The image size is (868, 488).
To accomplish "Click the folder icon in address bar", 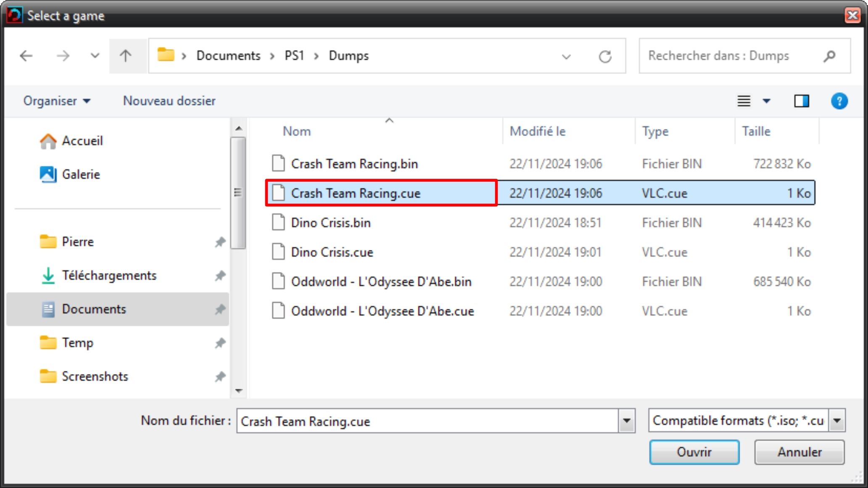I will point(166,55).
